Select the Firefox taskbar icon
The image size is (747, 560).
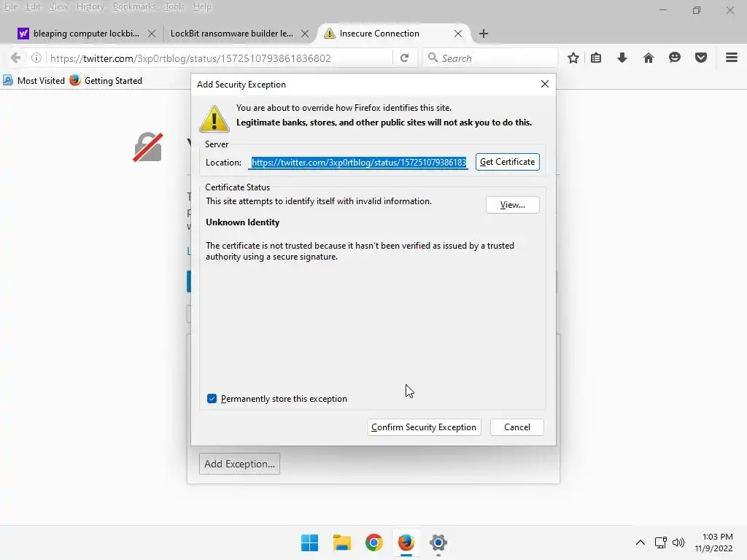(x=406, y=542)
